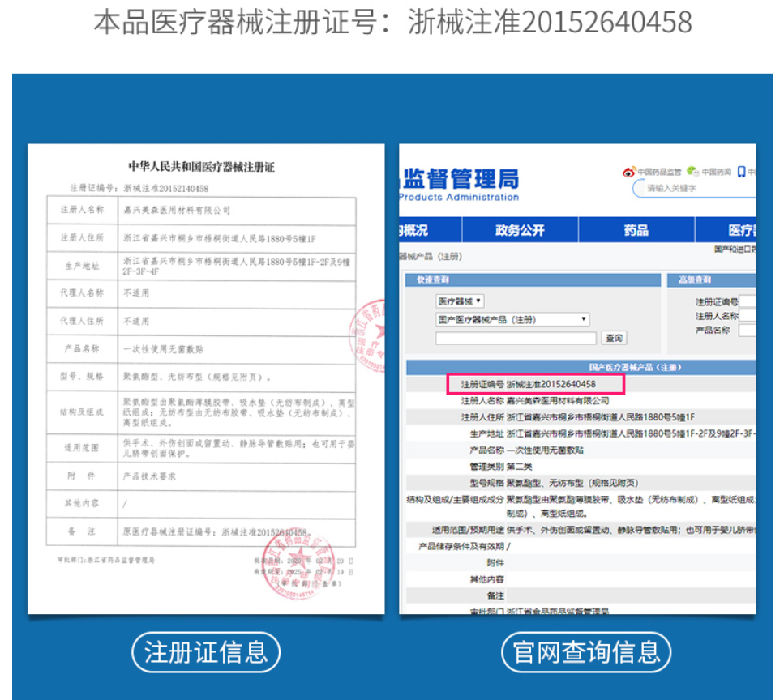Click the 注册证信息 rounded button
The width and height of the screenshot is (784, 700).
(206, 652)
